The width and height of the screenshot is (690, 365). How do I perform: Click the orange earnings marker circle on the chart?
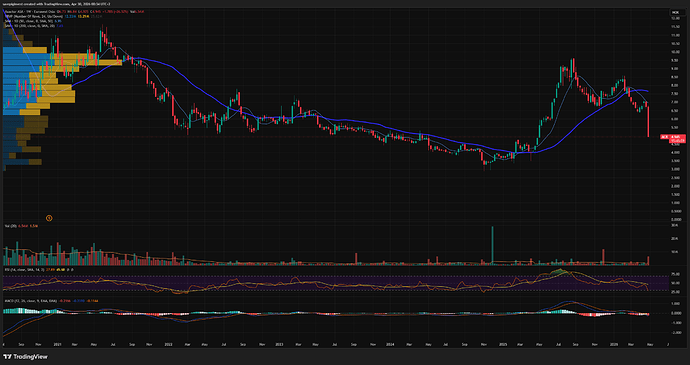click(50, 218)
